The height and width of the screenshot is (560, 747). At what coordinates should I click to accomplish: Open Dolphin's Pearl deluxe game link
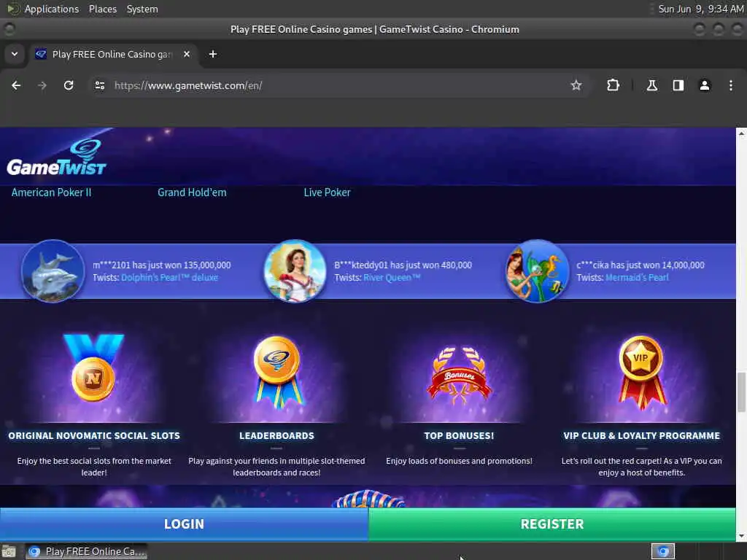point(169,278)
